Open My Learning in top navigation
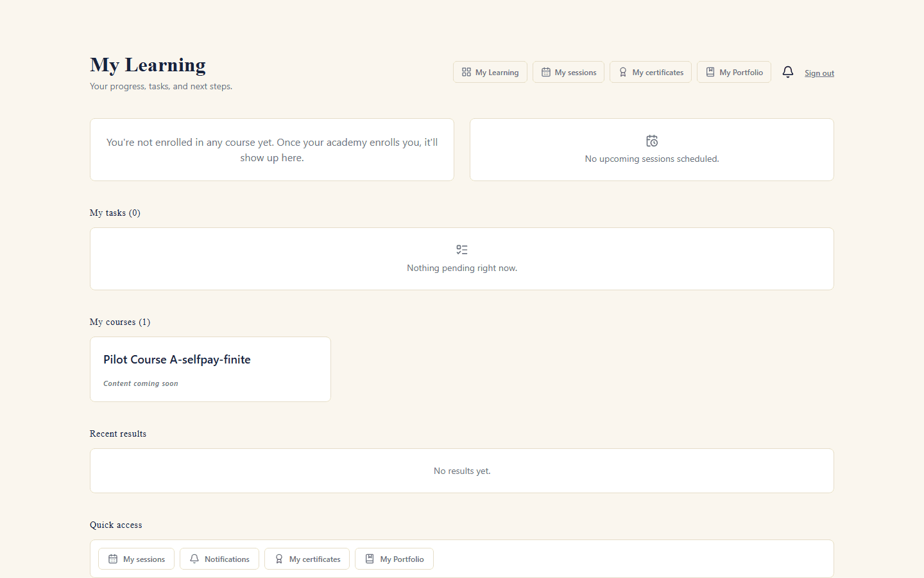 pos(490,72)
